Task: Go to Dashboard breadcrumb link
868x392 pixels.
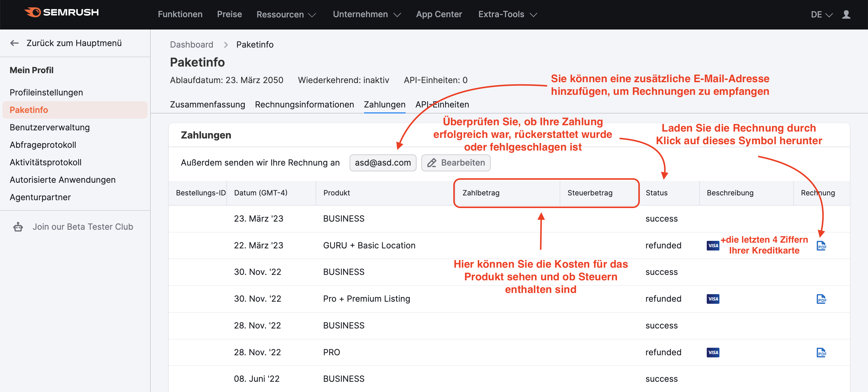Action: coord(191,45)
